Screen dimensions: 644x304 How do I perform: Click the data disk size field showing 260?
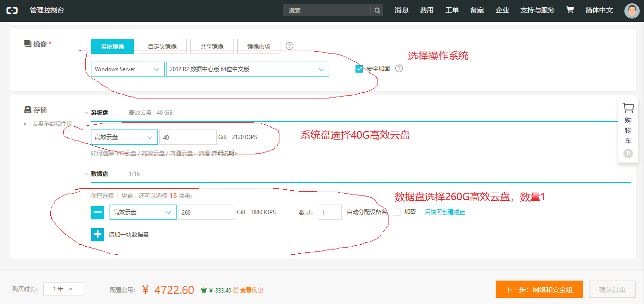pos(206,212)
